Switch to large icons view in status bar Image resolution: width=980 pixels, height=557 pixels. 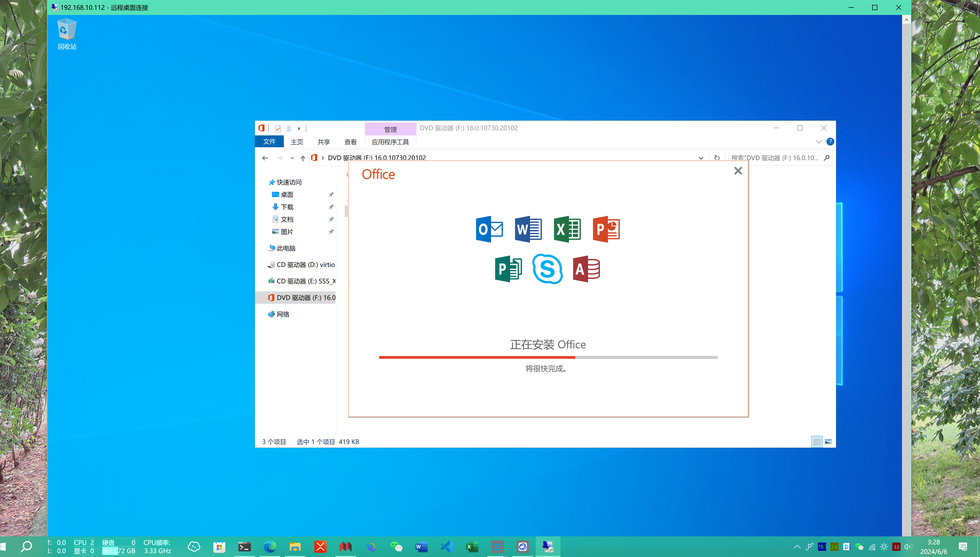(828, 442)
